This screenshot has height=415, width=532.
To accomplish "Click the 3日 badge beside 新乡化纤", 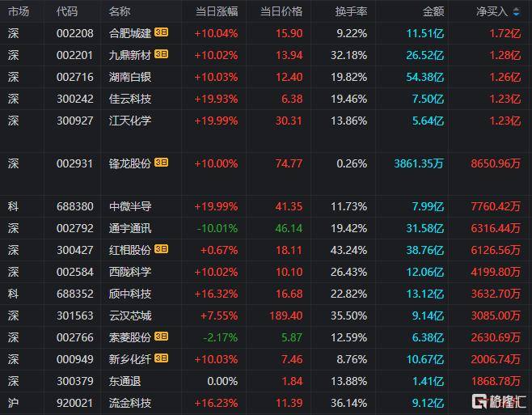I will pyautogui.click(x=161, y=358).
